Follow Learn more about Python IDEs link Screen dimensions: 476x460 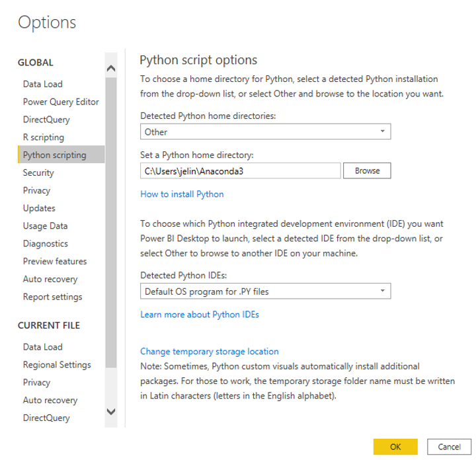click(x=200, y=315)
